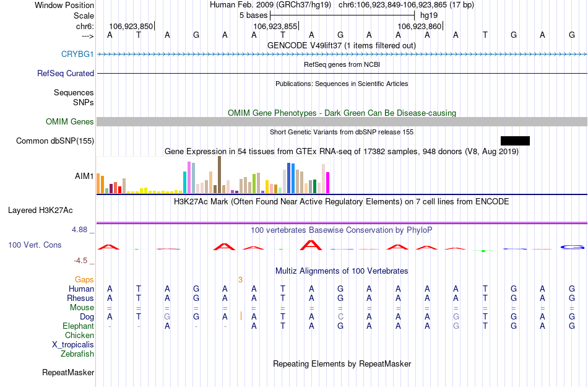Click the Mouse species row label
588x387 pixels.
pyautogui.click(x=82, y=308)
